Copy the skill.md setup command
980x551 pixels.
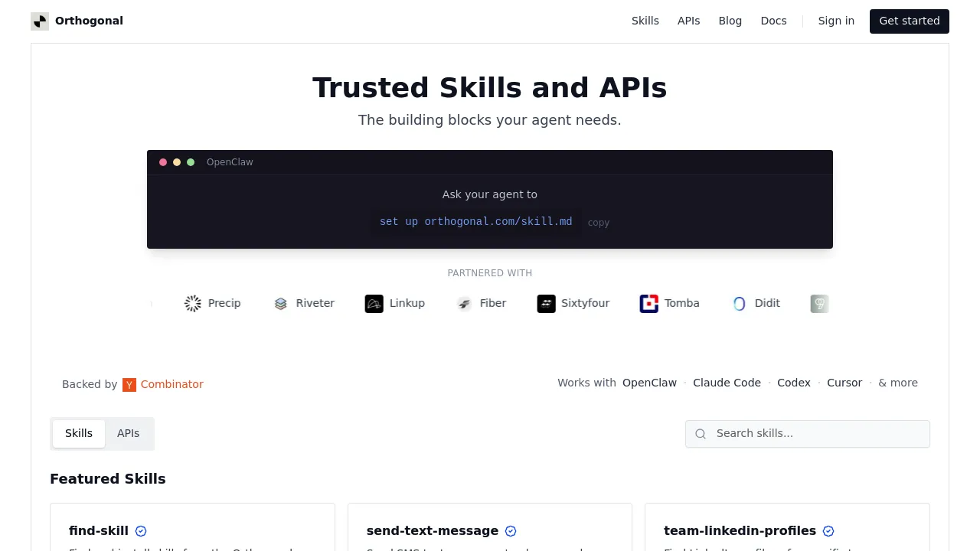599,223
